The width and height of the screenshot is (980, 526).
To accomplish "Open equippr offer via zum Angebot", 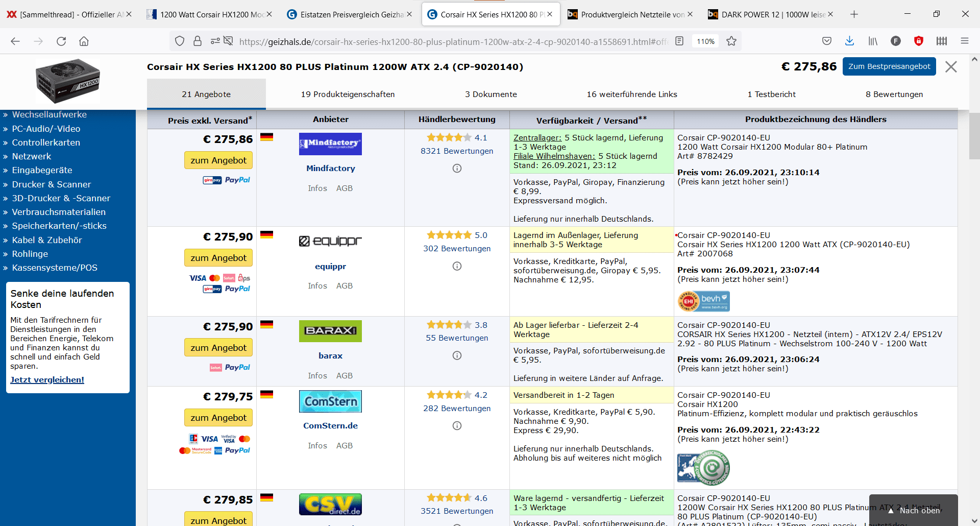I will click(x=218, y=258).
